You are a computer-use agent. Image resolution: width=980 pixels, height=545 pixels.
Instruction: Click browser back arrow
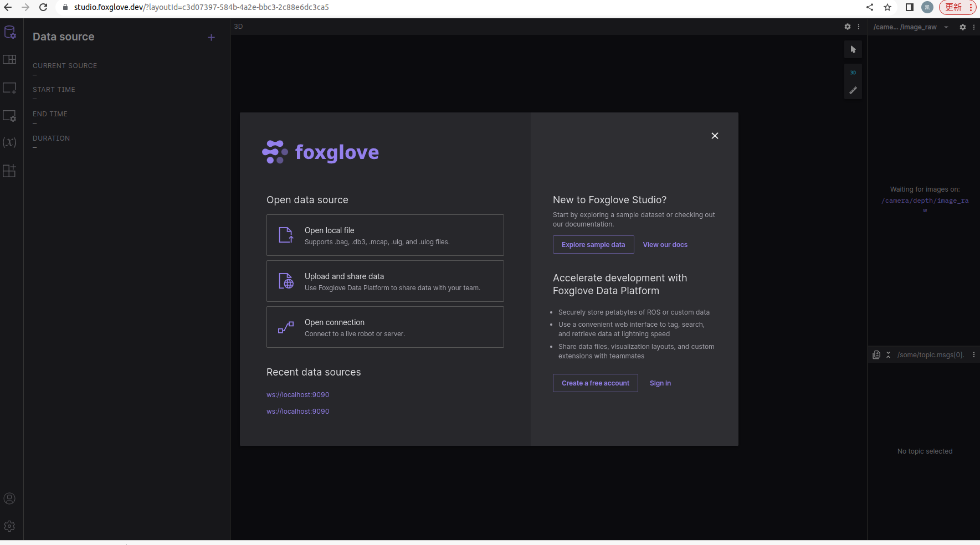pyautogui.click(x=8, y=7)
